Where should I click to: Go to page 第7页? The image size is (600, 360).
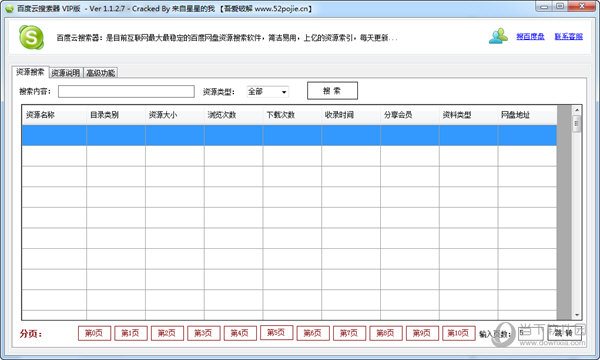tap(349, 333)
